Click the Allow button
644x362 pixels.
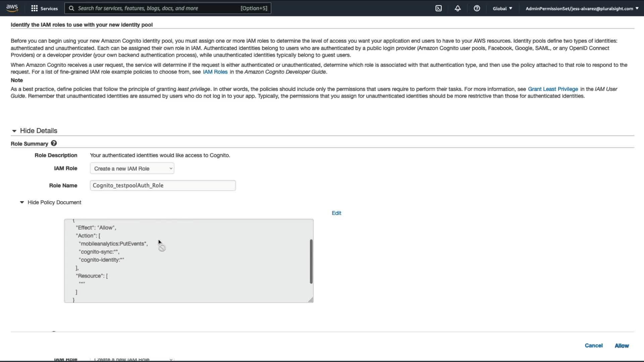[622, 346]
